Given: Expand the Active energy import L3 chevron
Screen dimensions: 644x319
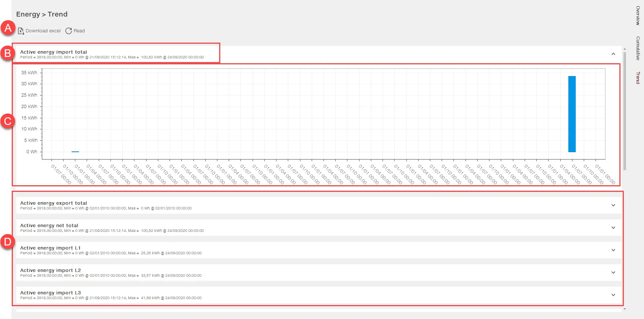Looking at the screenshot, I should click(x=613, y=295).
